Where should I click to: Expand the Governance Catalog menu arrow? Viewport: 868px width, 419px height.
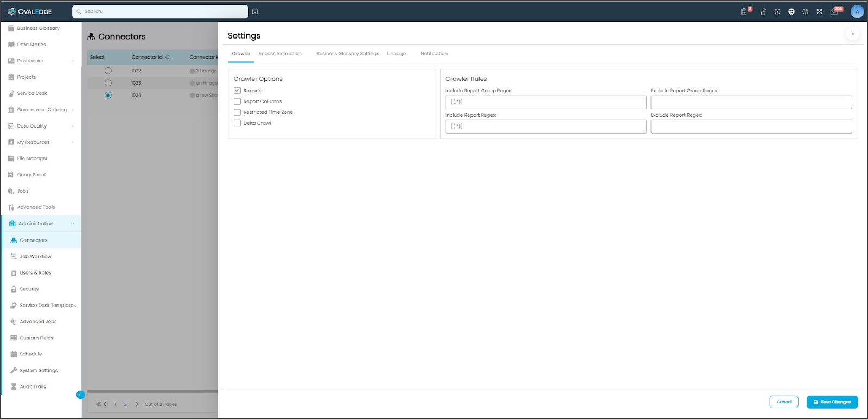click(73, 110)
